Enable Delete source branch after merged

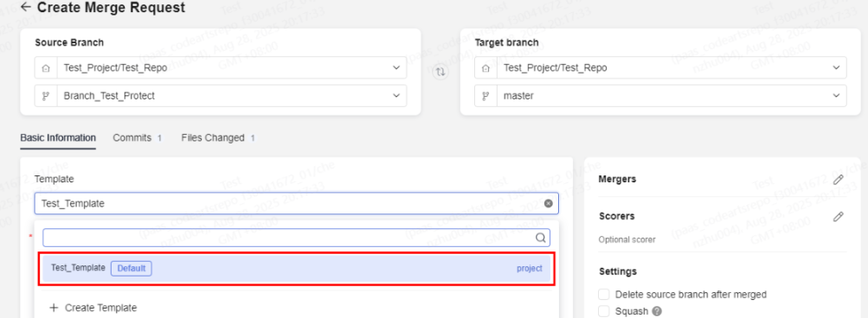coord(604,294)
